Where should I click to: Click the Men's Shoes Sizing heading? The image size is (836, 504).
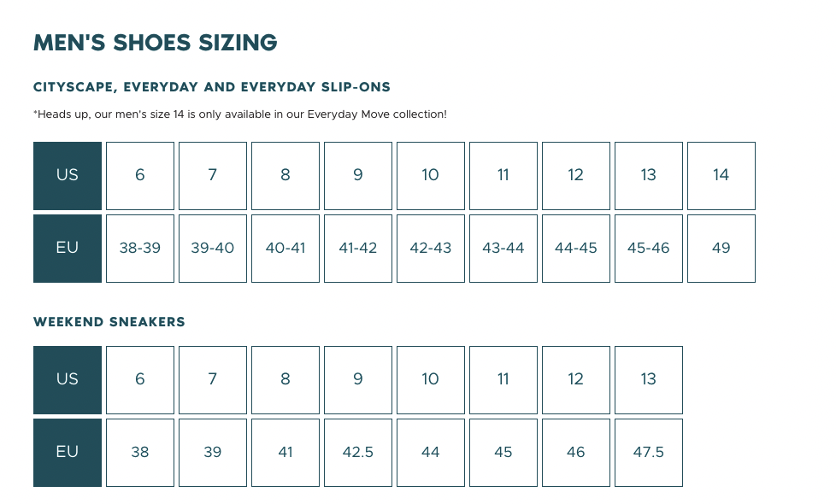tap(155, 42)
